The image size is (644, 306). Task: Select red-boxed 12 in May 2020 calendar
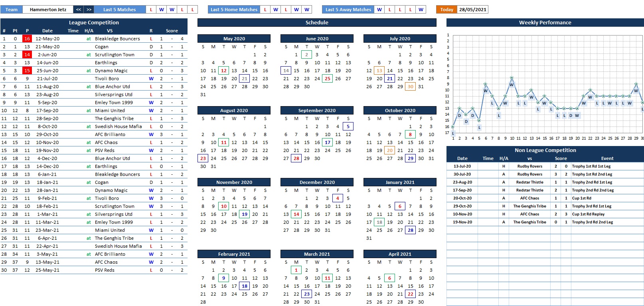224,71
